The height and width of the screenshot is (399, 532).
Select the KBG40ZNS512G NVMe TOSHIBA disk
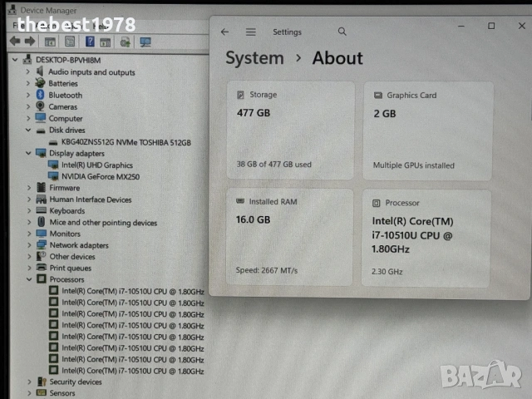(125, 142)
